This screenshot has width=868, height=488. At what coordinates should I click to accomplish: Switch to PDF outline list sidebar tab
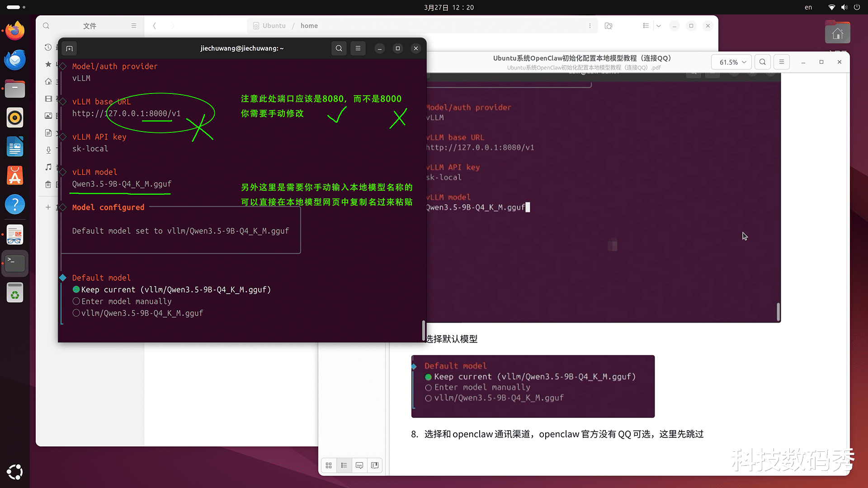[x=344, y=465]
